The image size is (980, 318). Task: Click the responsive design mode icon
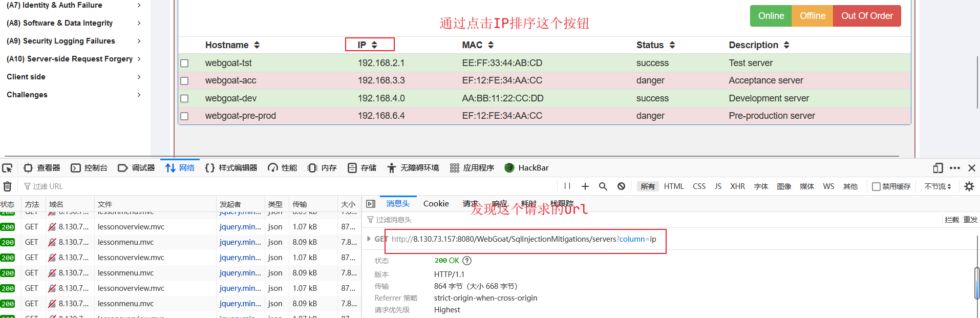click(938, 168)
